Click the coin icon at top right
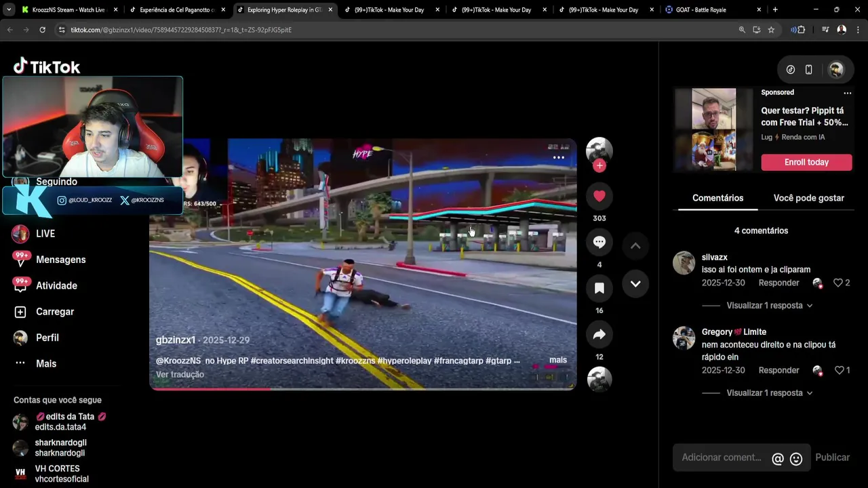Viewport: 868px width, 488px height. pyautogui.click(x=791, y=70)
